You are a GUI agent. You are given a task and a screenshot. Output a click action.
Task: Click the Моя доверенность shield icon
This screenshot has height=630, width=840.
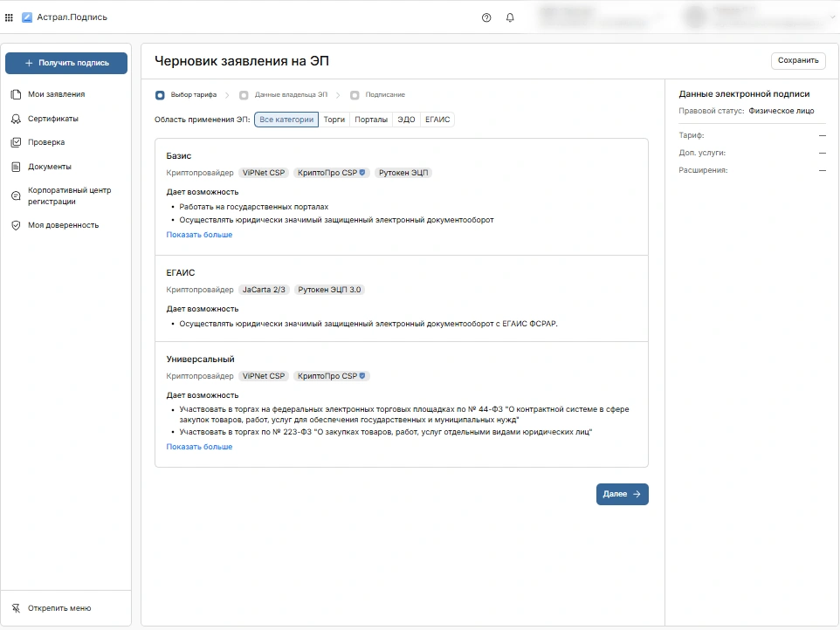16,225
